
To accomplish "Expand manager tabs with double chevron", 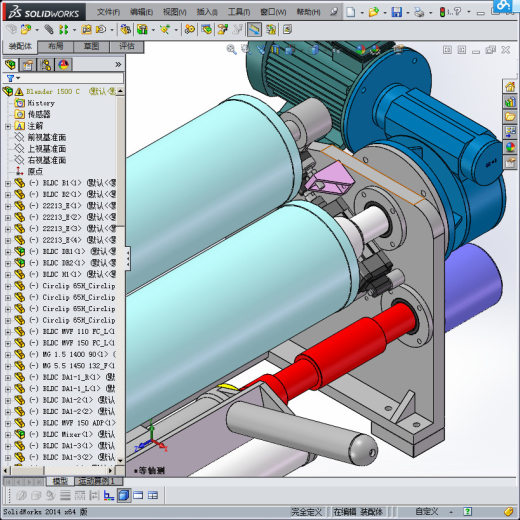I will click(118, 64).
